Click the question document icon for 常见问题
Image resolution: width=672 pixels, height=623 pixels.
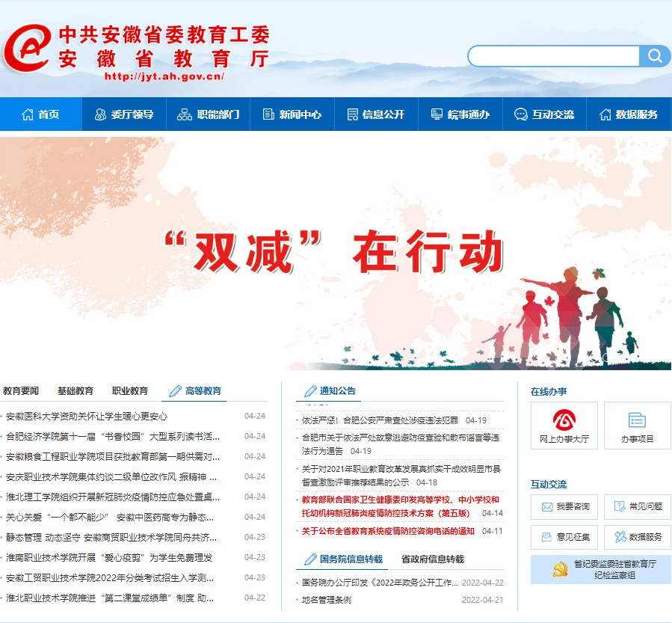(620, 506)
